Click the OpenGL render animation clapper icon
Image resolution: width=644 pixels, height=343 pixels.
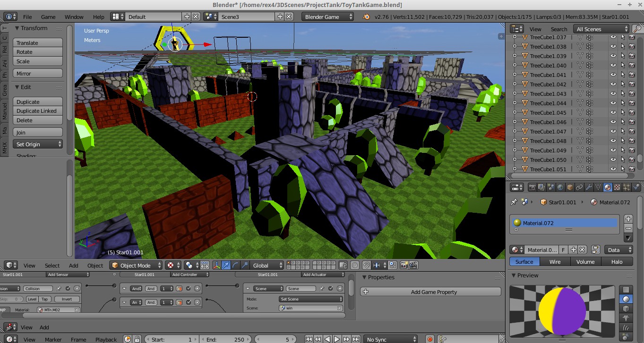pos(413,266)
